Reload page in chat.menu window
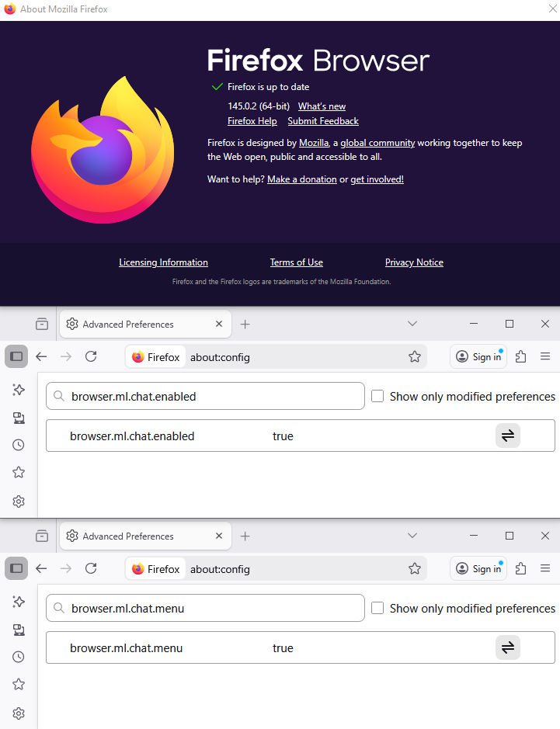Screen dimensions: 560x729 click(91, 568)
